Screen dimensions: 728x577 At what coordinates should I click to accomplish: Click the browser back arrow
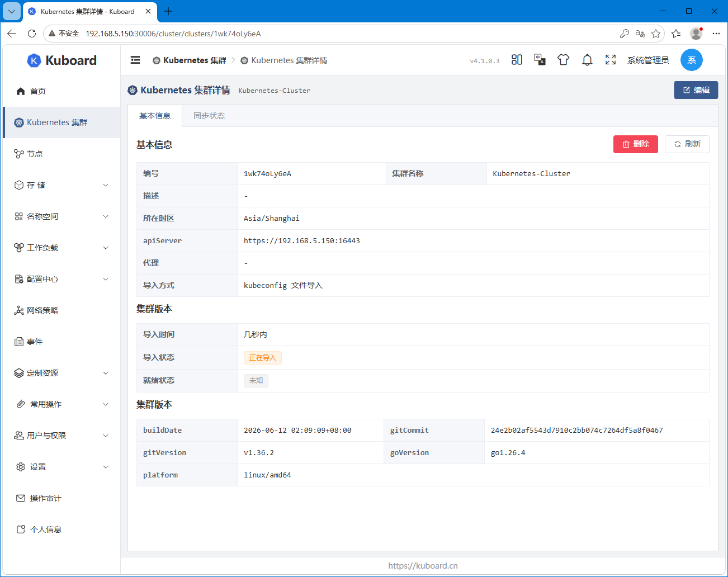[x=12, y=34]
